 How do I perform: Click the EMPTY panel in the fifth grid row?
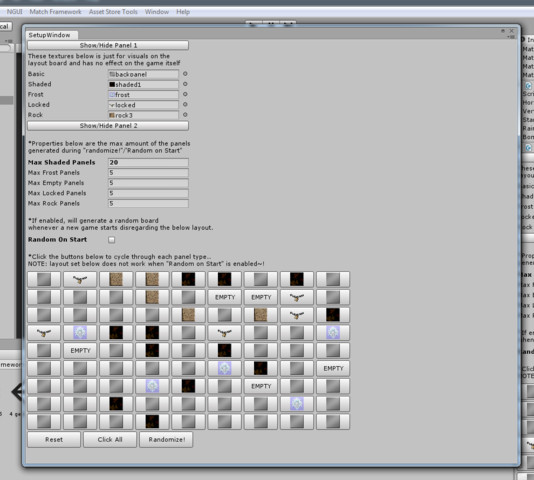click(80, 351)
